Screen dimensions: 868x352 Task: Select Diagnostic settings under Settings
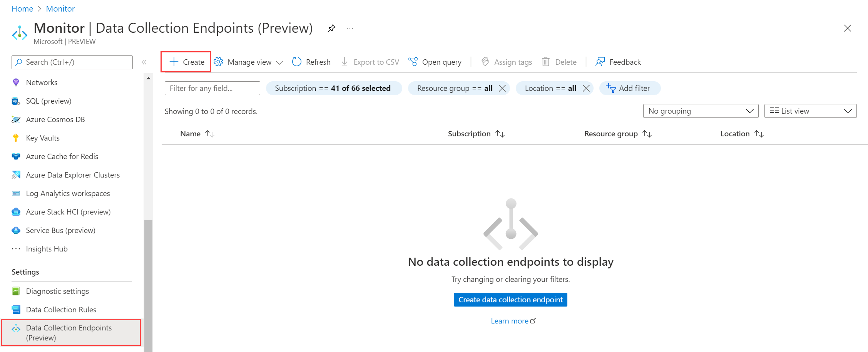click(x=57, y=291)
